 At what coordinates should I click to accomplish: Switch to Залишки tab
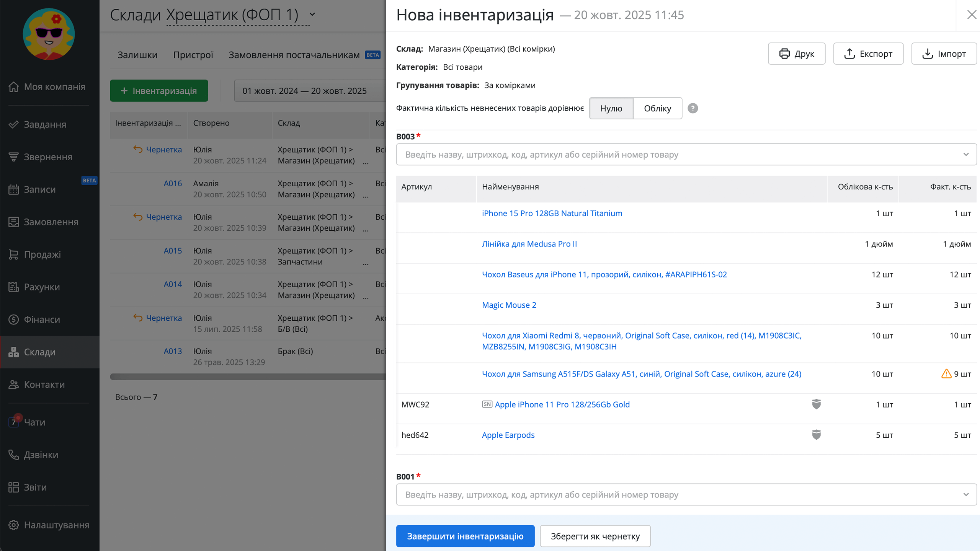(x=137, y=55)
